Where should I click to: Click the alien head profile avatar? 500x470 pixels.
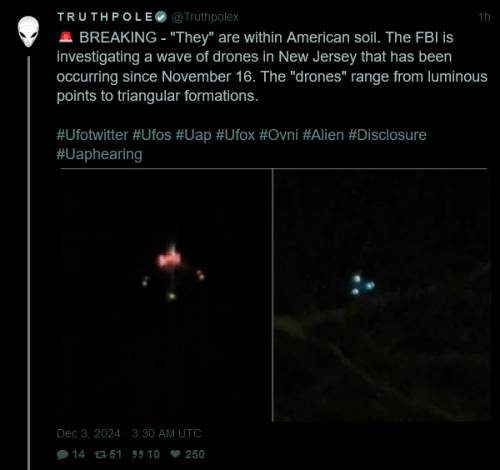[28, 32]
